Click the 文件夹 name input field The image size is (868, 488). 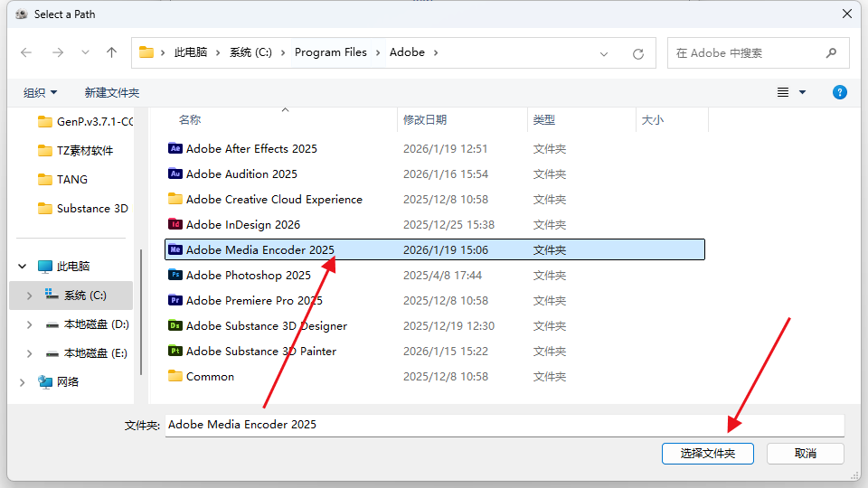[x=505, y=425]
